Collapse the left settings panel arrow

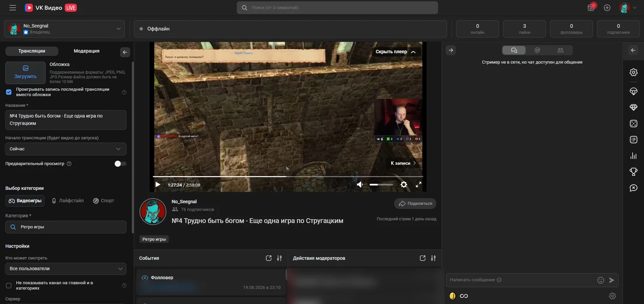pyautogui.click(x=125, y=52)
